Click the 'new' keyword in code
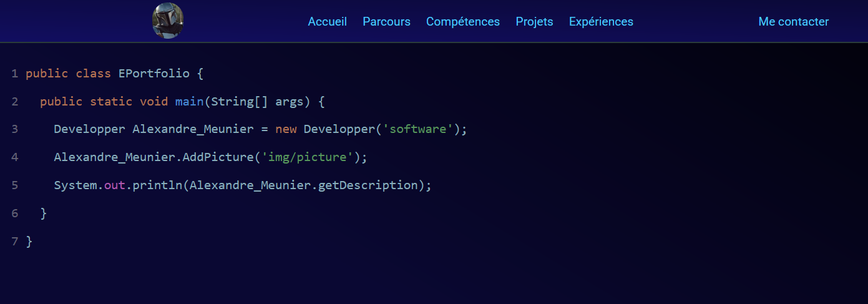Screen dimensions: 868x304 pos(286,129)
